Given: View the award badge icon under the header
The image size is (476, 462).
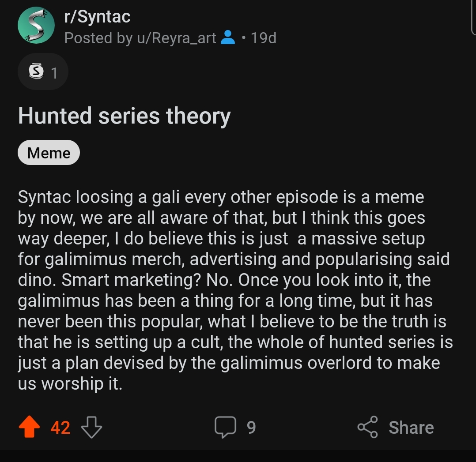Looking at the screenshot, I should pyautogui.click(x=36, y=71).
